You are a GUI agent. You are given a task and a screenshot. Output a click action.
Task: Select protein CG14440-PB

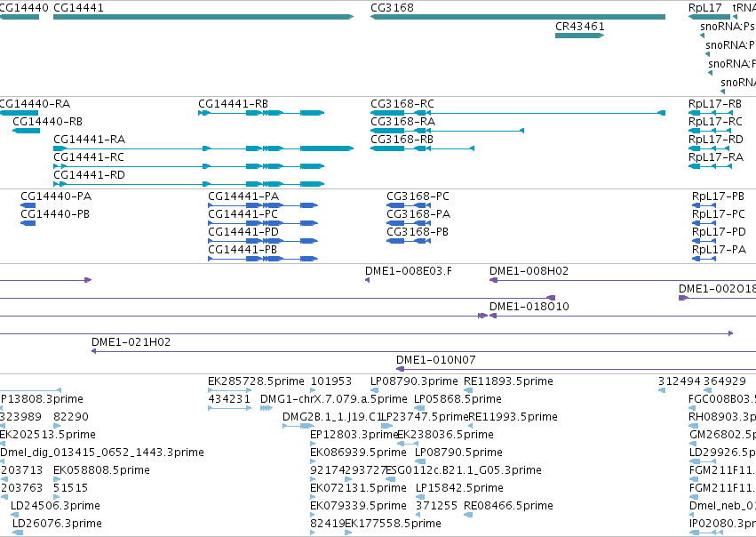pos(28,223)
